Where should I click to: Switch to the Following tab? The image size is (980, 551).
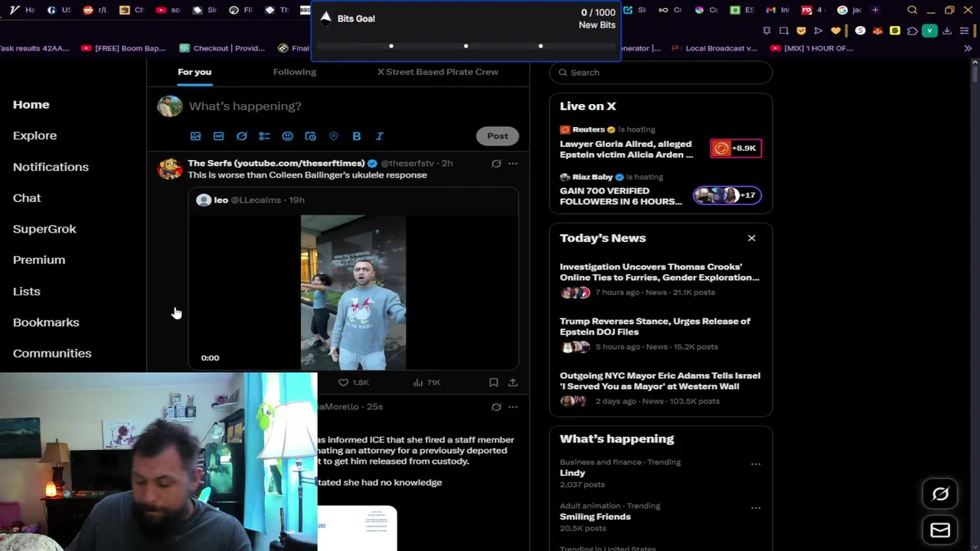(295, 72)
